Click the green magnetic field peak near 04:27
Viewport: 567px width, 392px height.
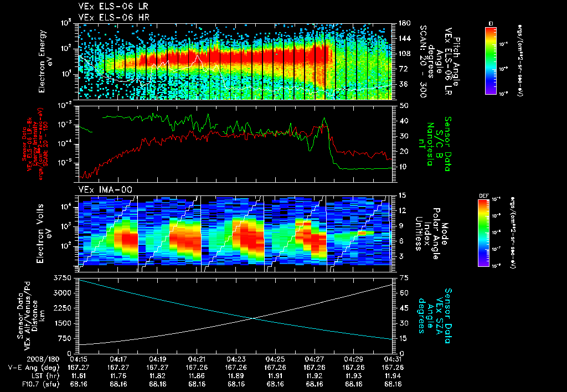point(324,118)
